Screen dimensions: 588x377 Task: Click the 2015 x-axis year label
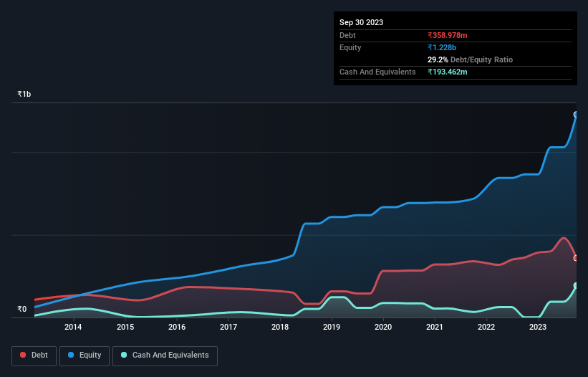[125, 327]
